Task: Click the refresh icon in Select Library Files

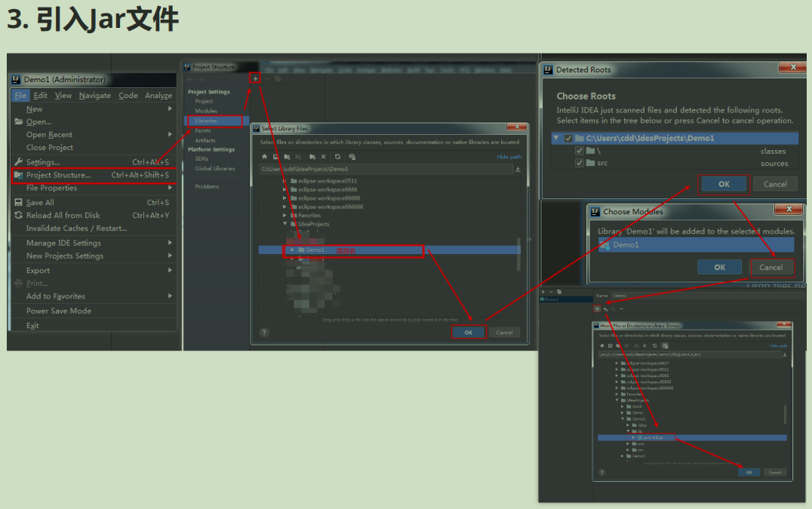Action: click(337, 157)
